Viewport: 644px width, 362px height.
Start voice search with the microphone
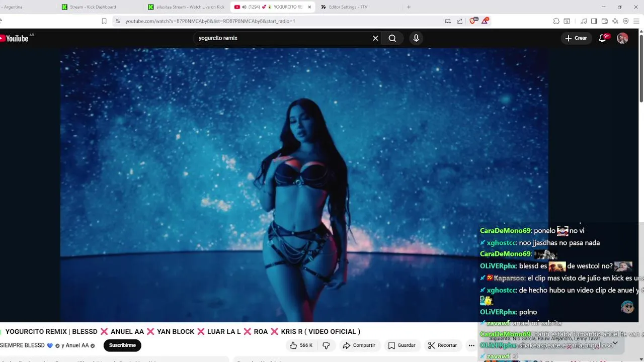416,38
